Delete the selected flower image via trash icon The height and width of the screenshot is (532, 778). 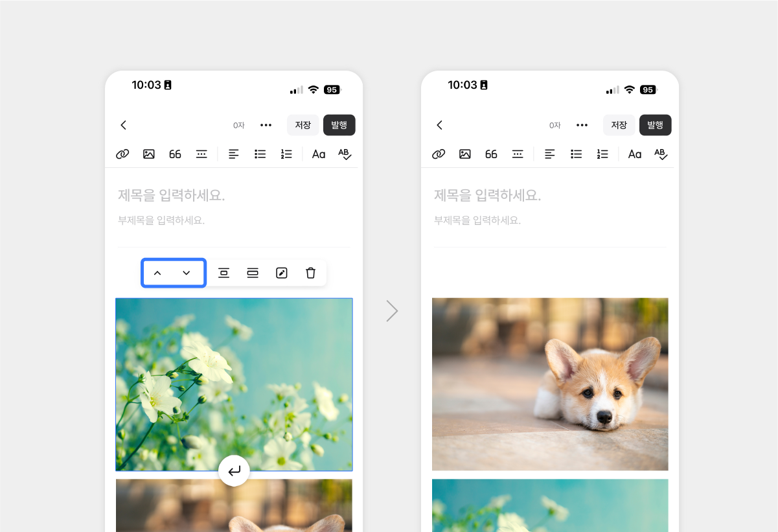coord(311,273)
